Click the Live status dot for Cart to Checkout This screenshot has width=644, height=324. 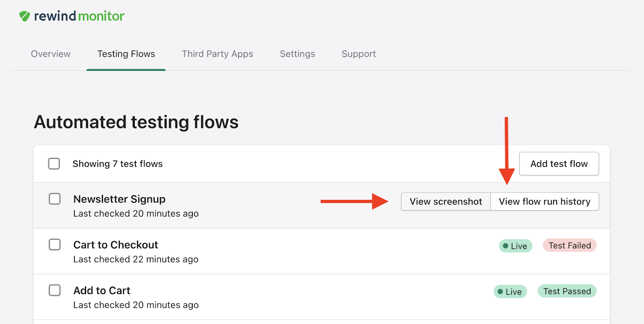[x=505, y=246]
